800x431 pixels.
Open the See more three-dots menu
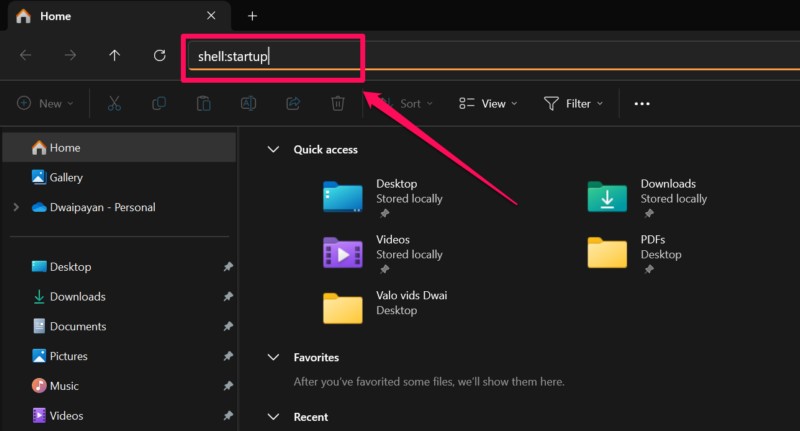642,103
